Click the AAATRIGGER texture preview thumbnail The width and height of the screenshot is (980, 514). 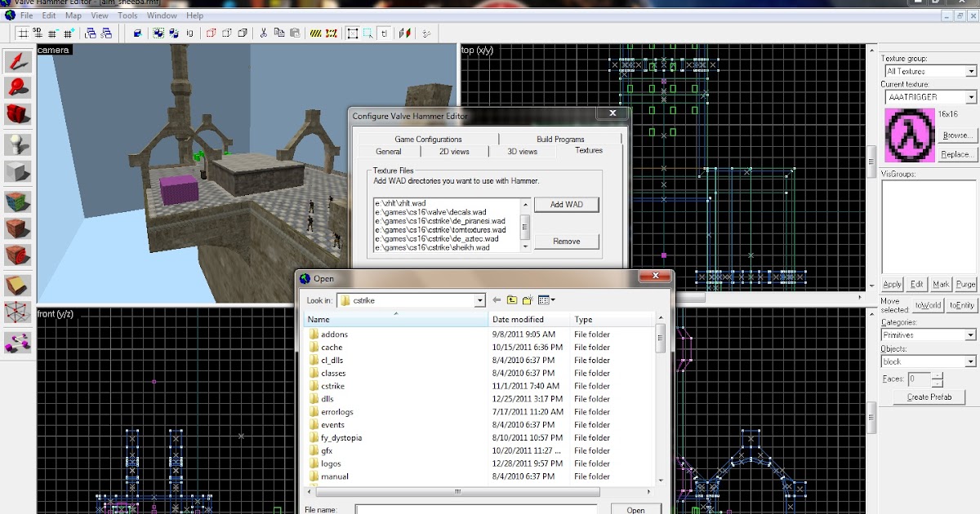point(910,135)
